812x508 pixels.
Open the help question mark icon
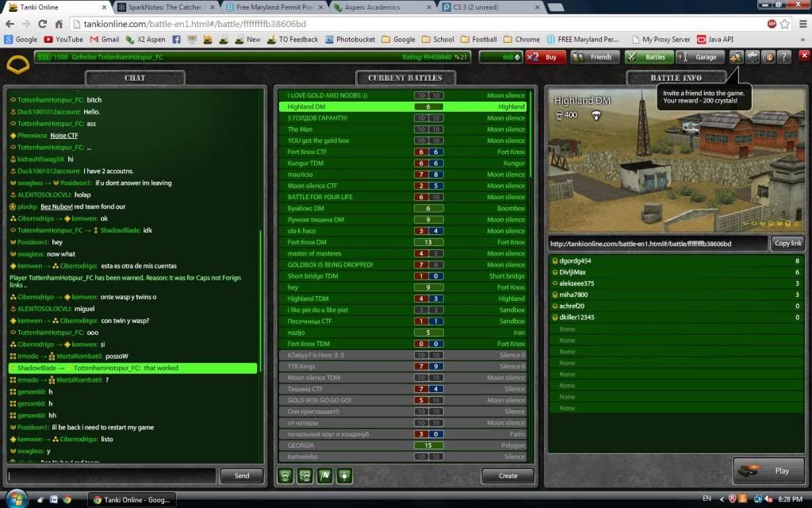pos(783,57)
